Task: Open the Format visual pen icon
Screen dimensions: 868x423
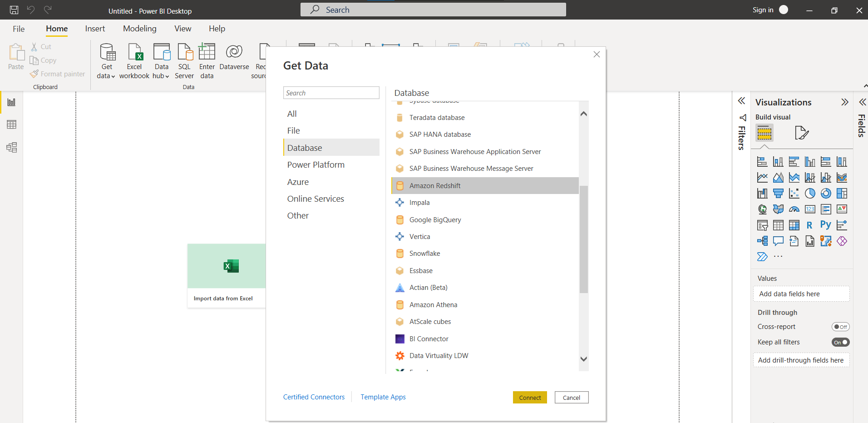Action: (x=802, y=133)
